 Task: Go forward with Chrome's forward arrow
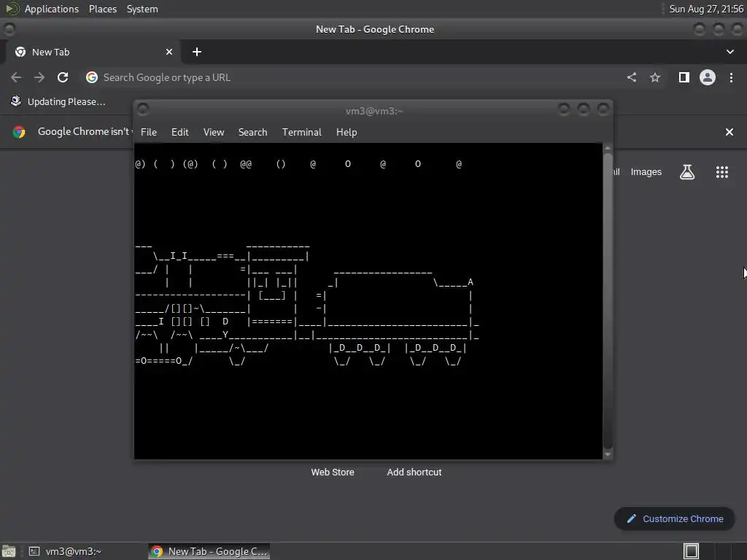click(x=39, y=77)
